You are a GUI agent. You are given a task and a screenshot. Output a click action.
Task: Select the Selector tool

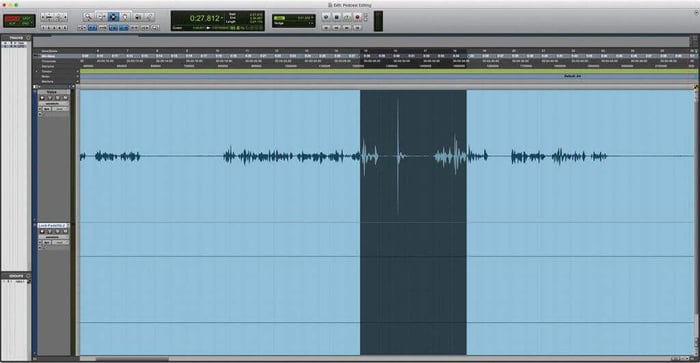(x=113, y=17)
